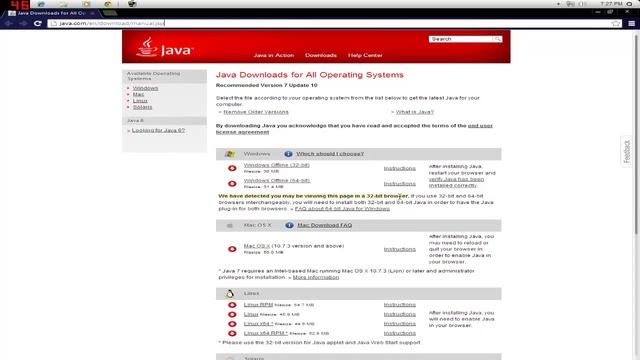
Task: Download the Linux x64 file link
Action: click(x=258, y=324)
